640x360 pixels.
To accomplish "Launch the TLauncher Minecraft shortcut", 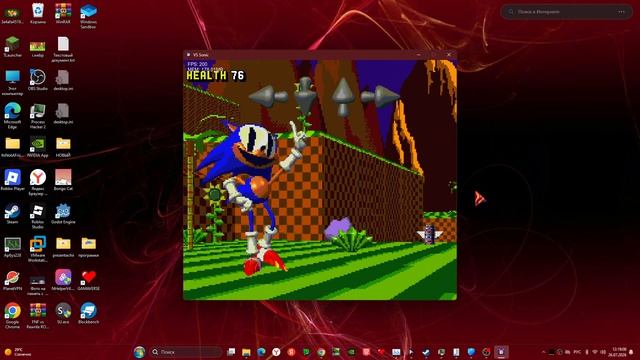I will click(13, 47).
